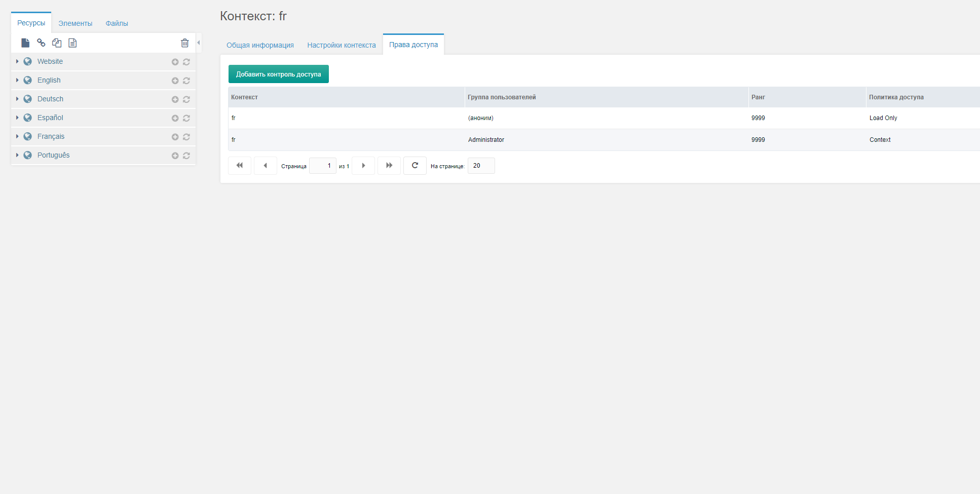This screenshot has height=494, width=980.
Task: Click the new document icon in resource toolbar
Action: tap(25, 43)
